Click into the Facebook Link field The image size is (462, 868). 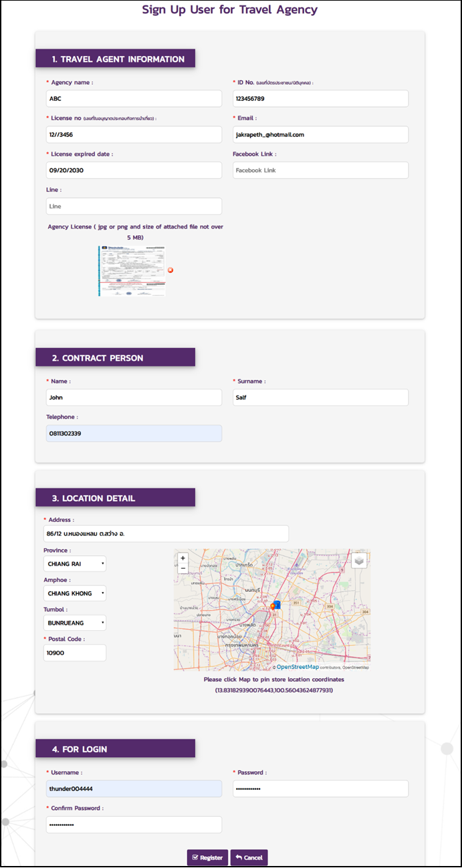point(320,170)
